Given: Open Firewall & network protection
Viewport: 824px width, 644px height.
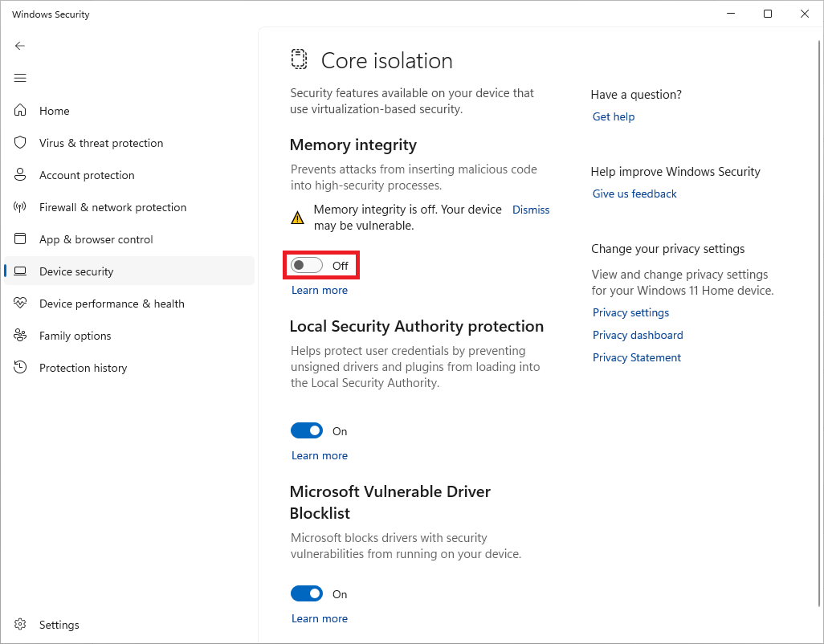Looking at the screenshot, I should click(112, 206).
